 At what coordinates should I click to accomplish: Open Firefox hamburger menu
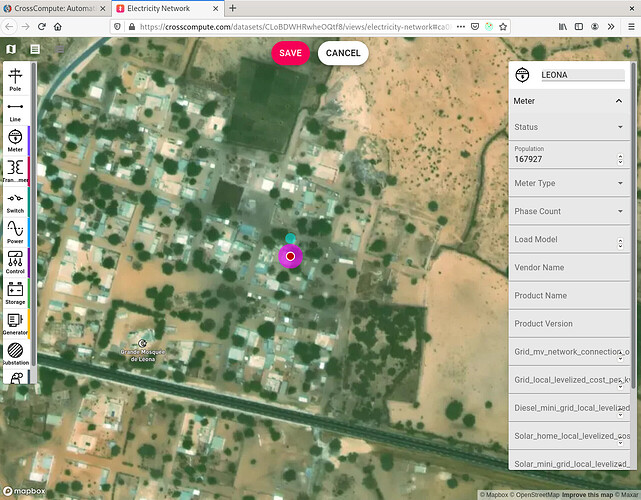point(631,27)
